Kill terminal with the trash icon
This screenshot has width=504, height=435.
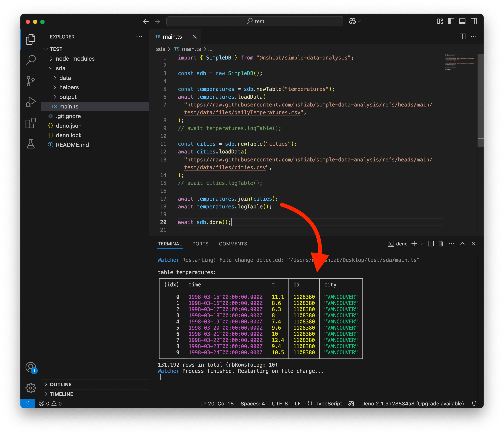441,244
